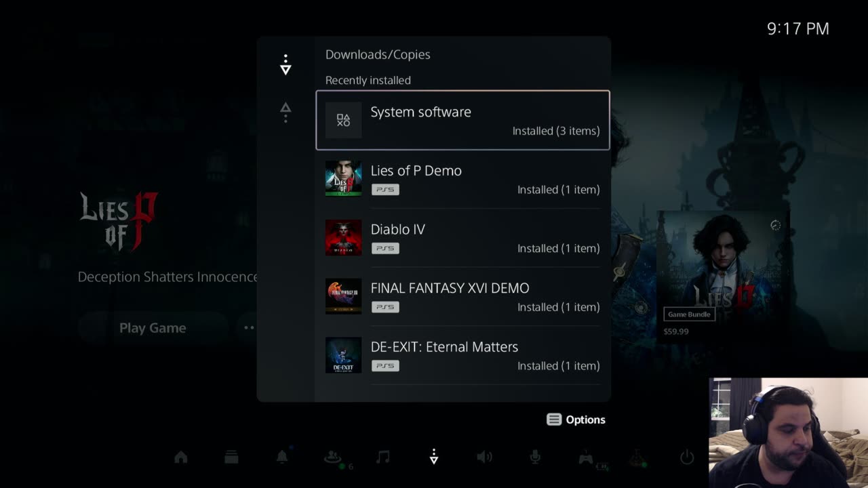The height and width of the screenshot is (488, 868).
Task: Select FINAL FANTASY XVI DEMO entry
Action: 462,296
